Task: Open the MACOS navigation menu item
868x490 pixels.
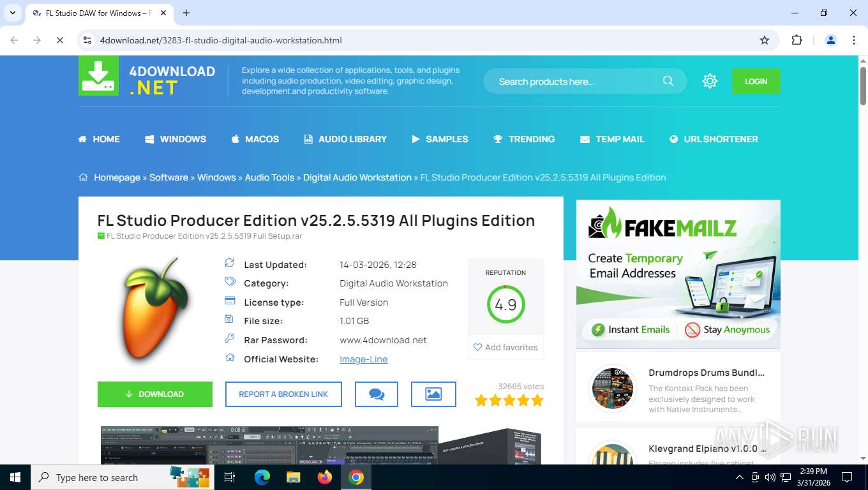Action: 255,139
